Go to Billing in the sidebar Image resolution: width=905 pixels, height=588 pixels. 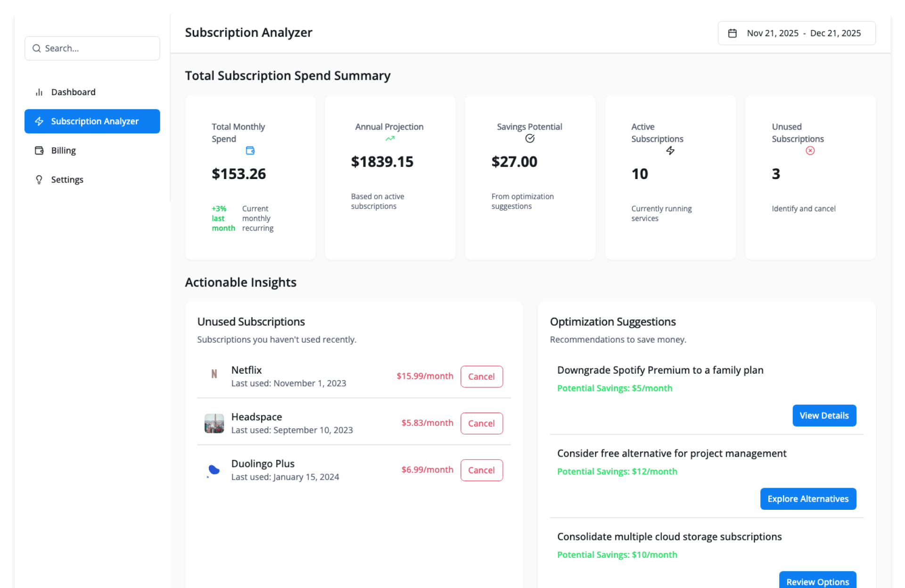coord(63,151)
